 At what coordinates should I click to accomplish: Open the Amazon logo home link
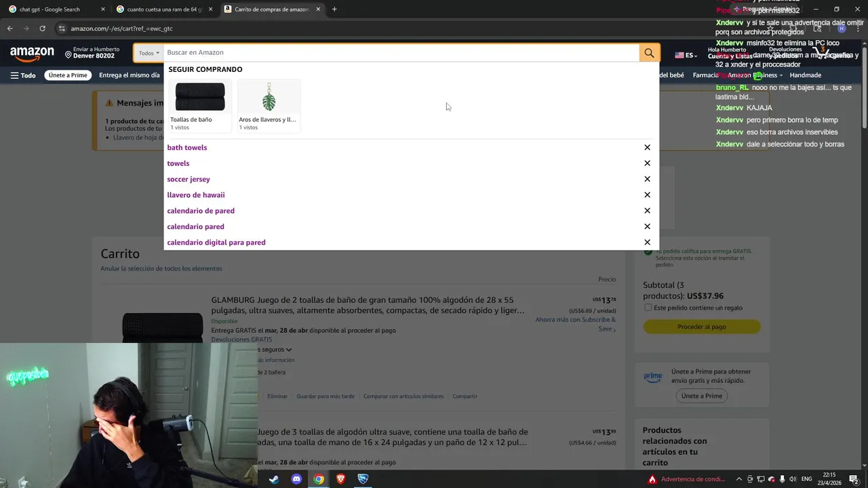(32, 54)
